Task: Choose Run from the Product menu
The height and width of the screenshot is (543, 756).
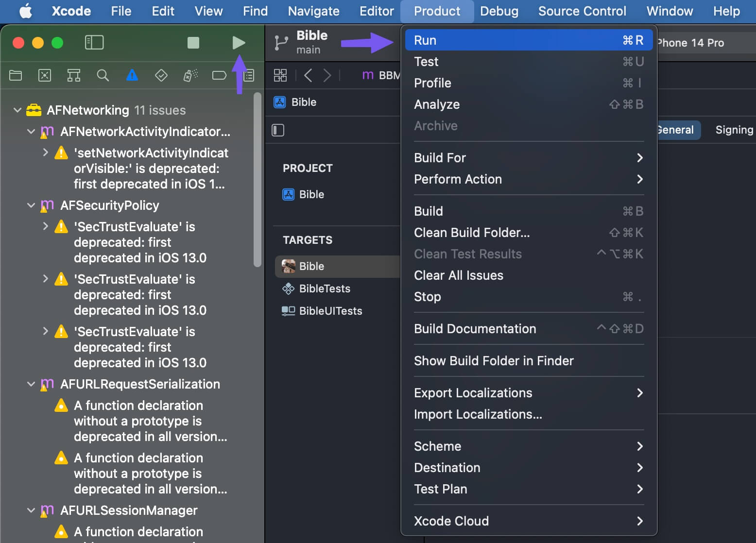Action: tap(529, 40)
